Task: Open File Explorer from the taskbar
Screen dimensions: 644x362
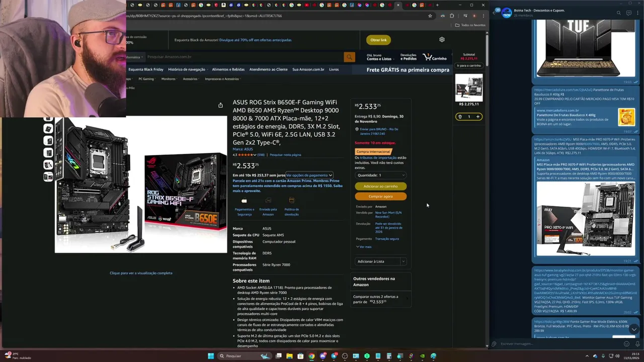Action: coord(289,356)
